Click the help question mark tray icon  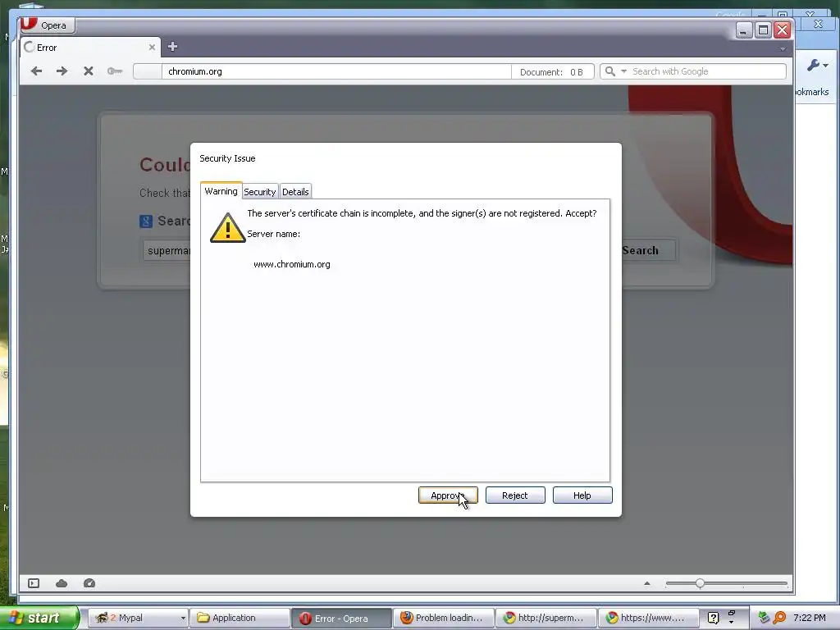[x=713, y=619]
